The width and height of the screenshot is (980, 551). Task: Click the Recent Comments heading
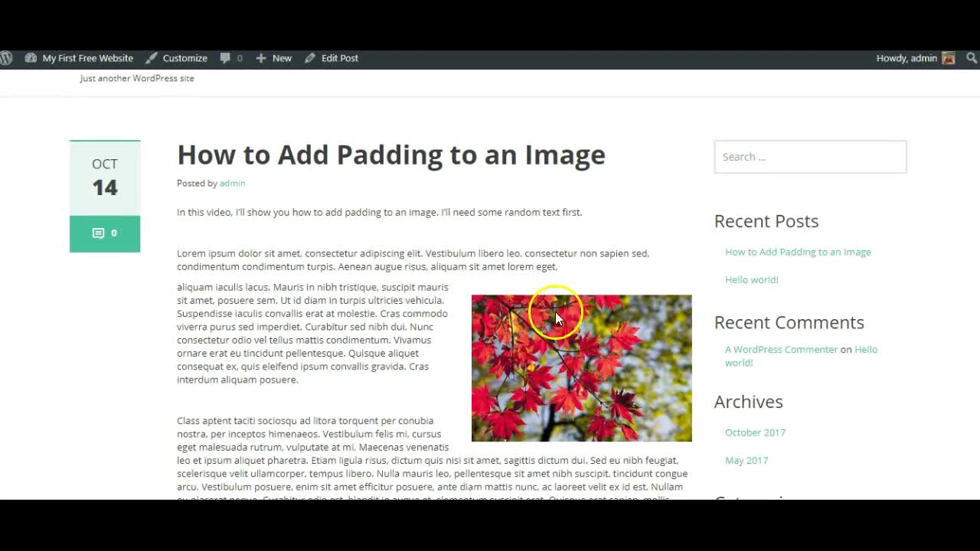click(789, 322)
